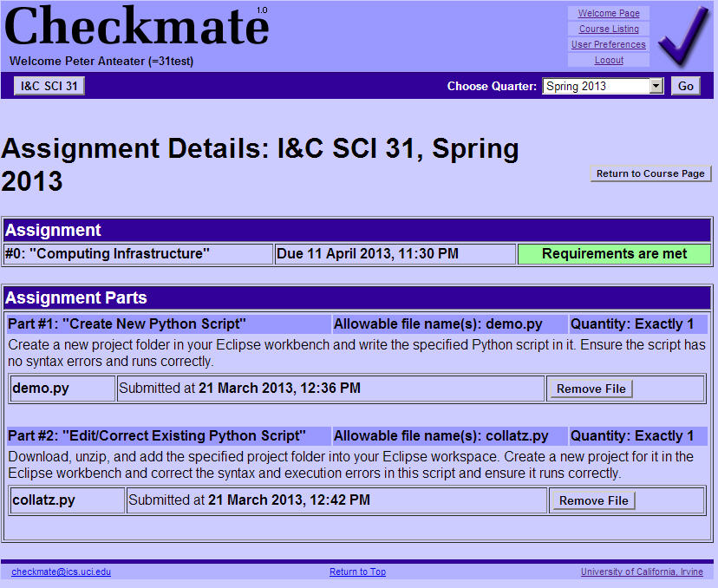The height and width of the screenshot is (588, 718).
Task: Click the demo.py file name cell
Action: [x=62, y=389]
